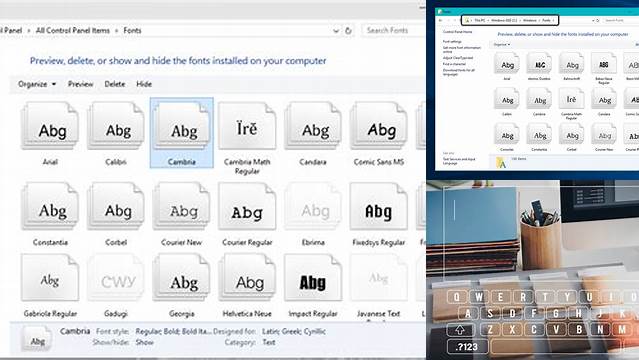Expand the address bar history dropdown arrow
This screenshot has width=639, height=360.
coord(336,31)
